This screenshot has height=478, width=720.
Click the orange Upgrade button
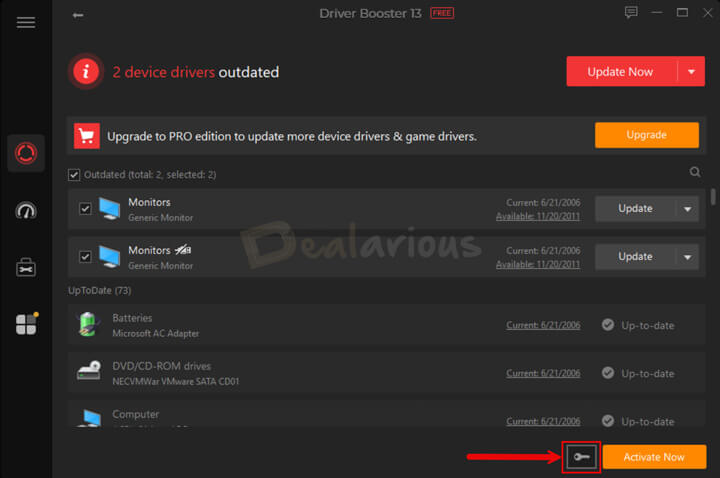coord(647,135)
